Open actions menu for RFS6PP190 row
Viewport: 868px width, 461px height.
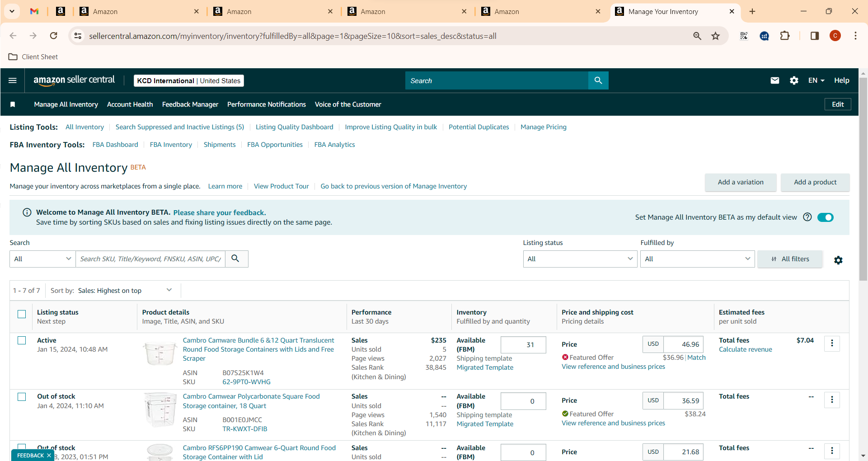(x=832, y=451)
